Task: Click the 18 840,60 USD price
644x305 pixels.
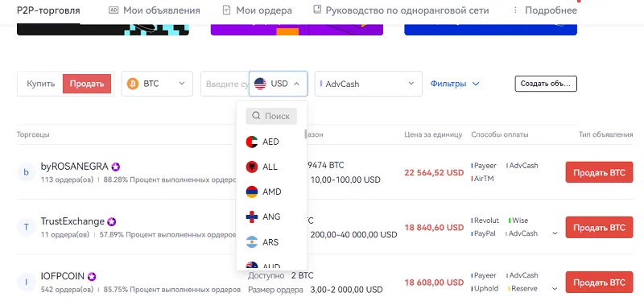Action: 434,228
